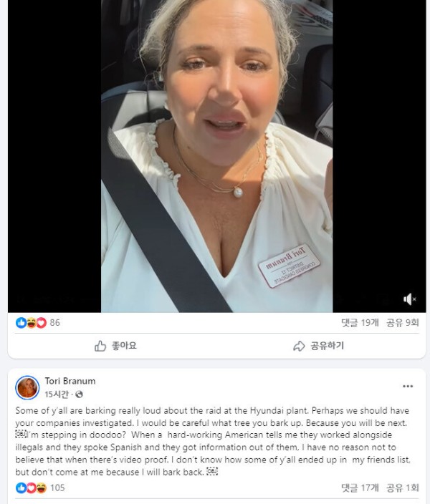Open the three-dots menu on Tori Branum's post
430x504 pixels.
(408, 386)
